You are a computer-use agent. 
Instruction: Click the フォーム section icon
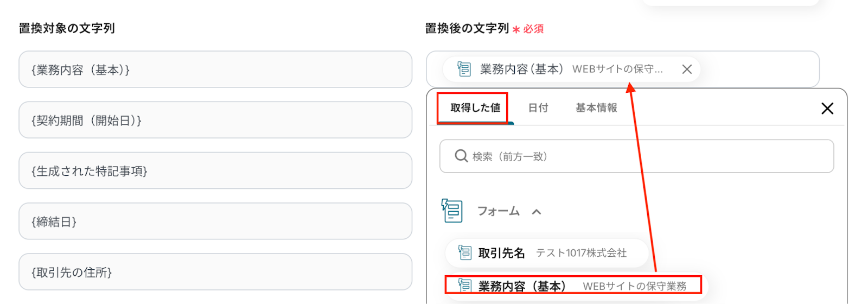pyautogui.click(x=452, y=211)
